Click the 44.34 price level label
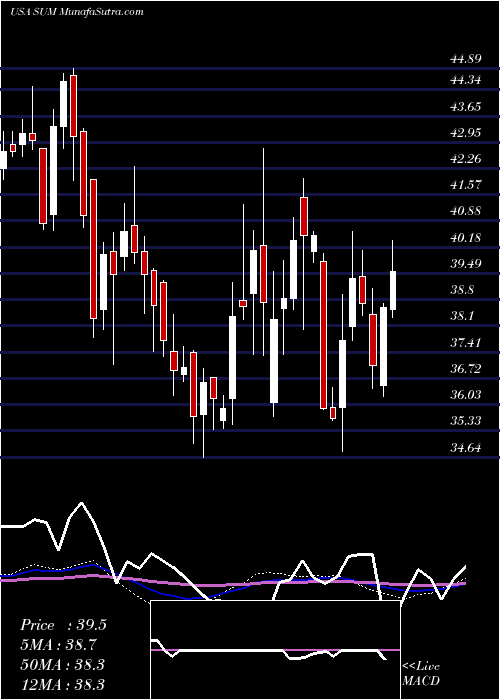The height and width of the screenshot is (700, 500). pos(465,80)
